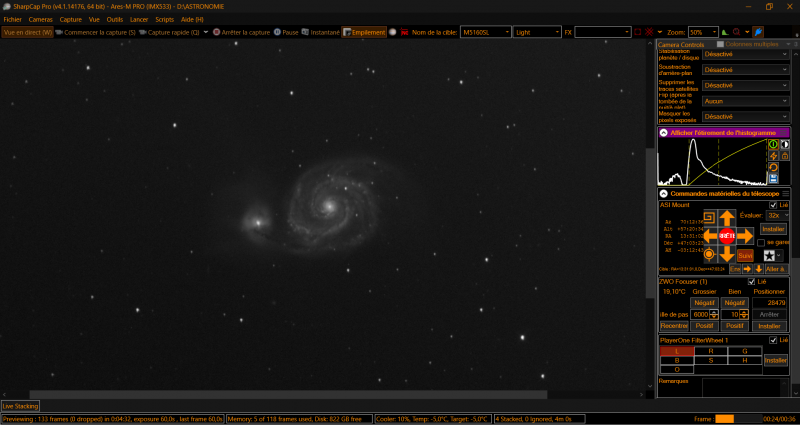Open the Cameras menu
Viewport: 800px width, 425px height.
(x=40, y=19)
